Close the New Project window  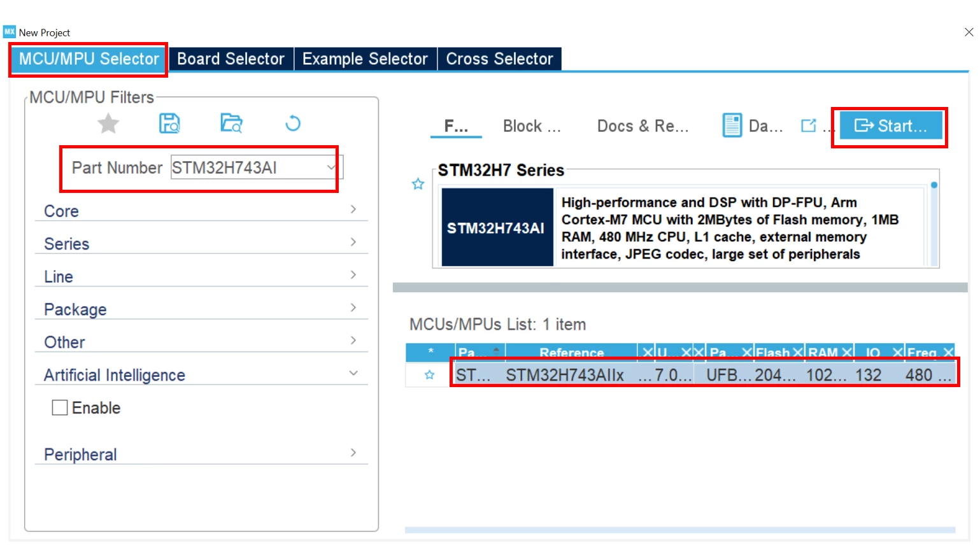coord(969,32)
